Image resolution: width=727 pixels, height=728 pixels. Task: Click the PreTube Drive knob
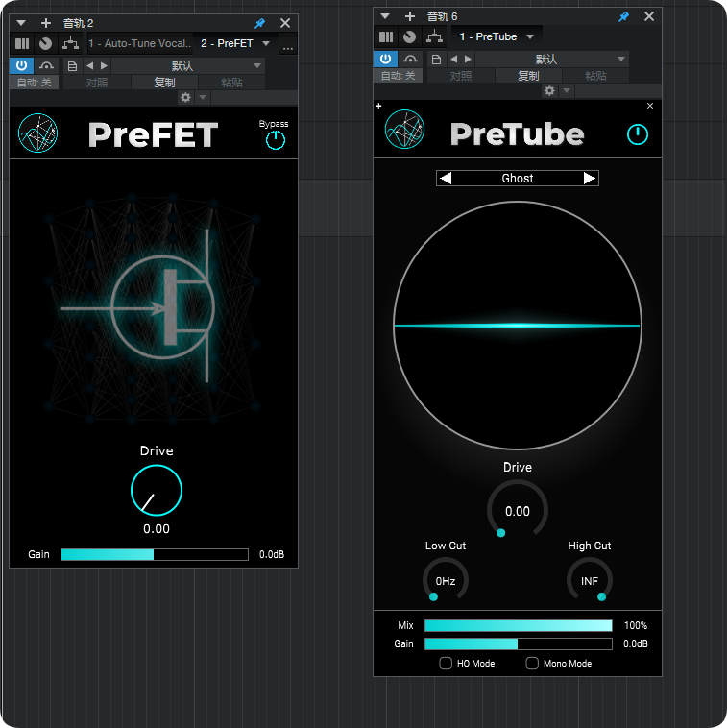(518, 510)
